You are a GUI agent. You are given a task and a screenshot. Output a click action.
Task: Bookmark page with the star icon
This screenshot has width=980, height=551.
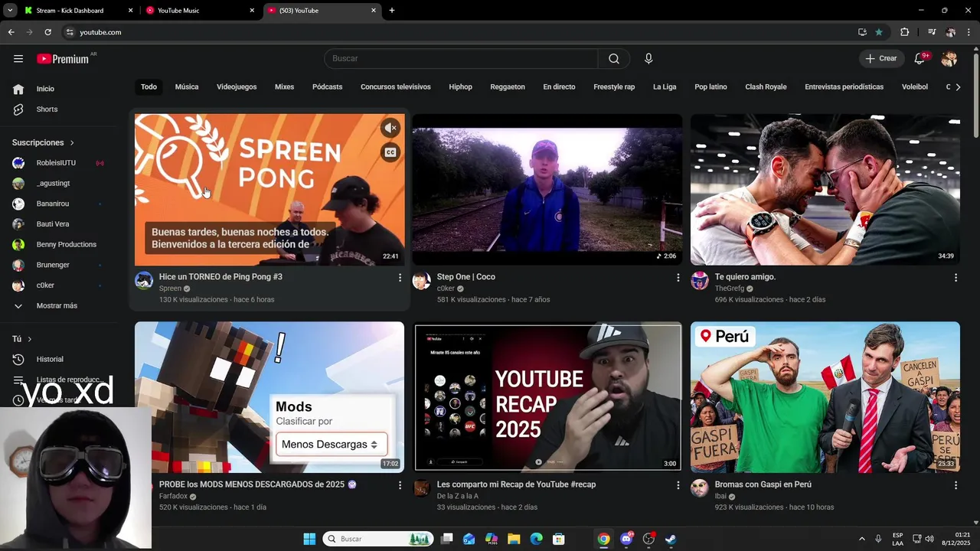[x=879, y=32]
